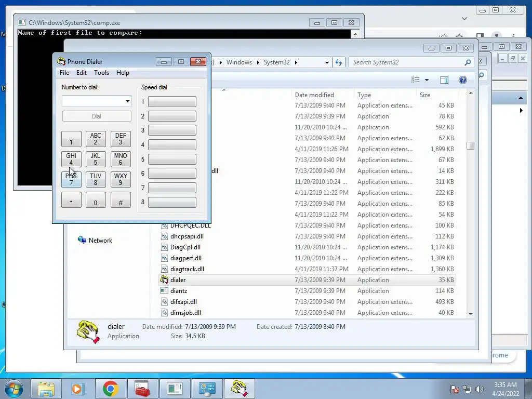532x399 pixels.
Task: Expand the Number to dial combo box
Action: coord(127,101)
